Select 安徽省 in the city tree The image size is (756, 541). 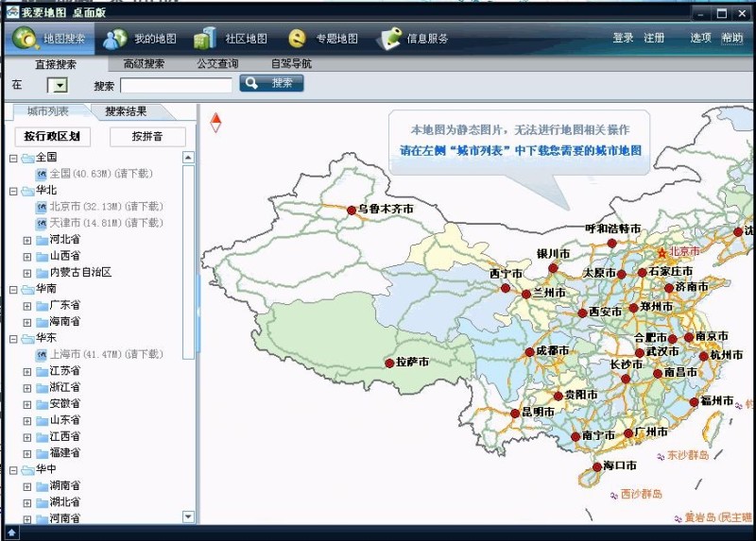pos(64,404)
